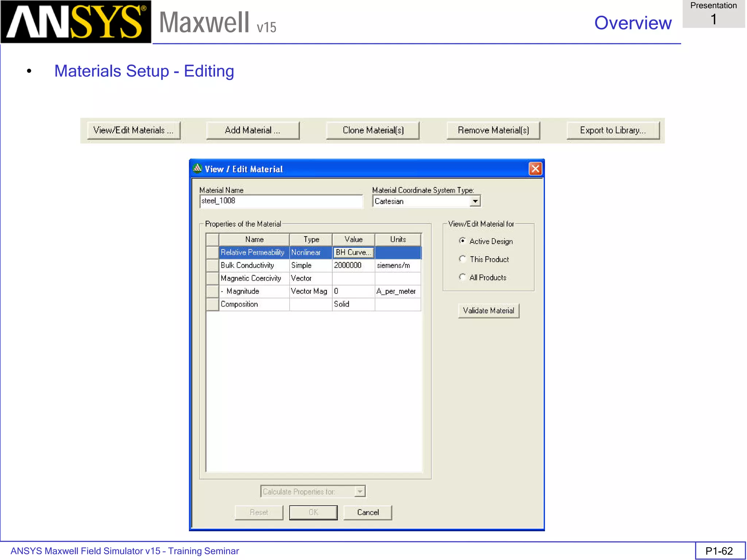Click the row selector beside Bulk Conductivity

tap(212, 265)
